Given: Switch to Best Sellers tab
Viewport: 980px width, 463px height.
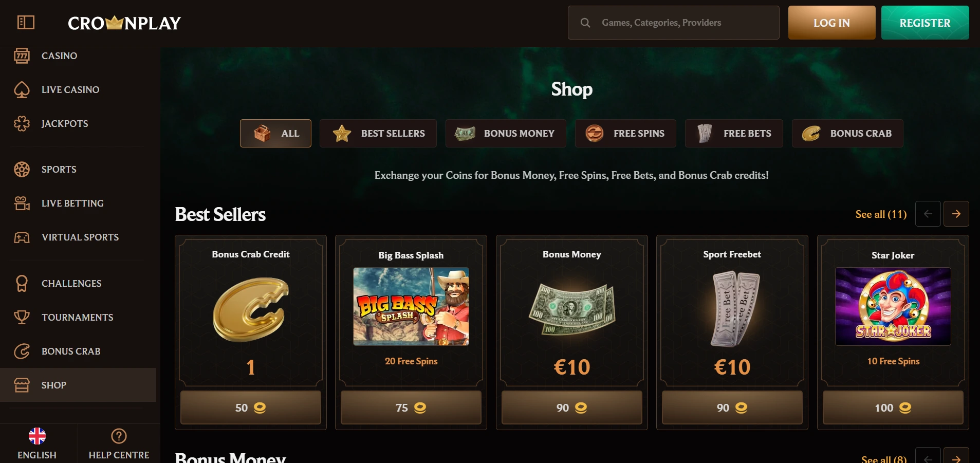Looking at the screenshot, I should coord(378,134).
